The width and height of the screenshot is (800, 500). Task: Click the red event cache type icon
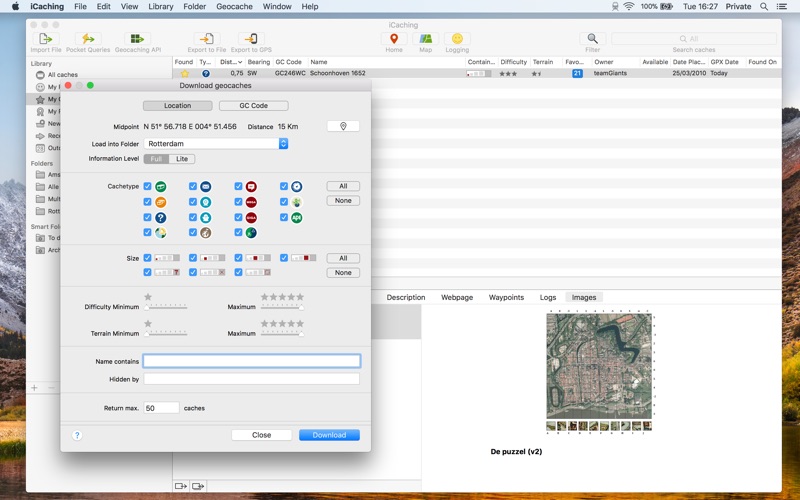point(251,187)
